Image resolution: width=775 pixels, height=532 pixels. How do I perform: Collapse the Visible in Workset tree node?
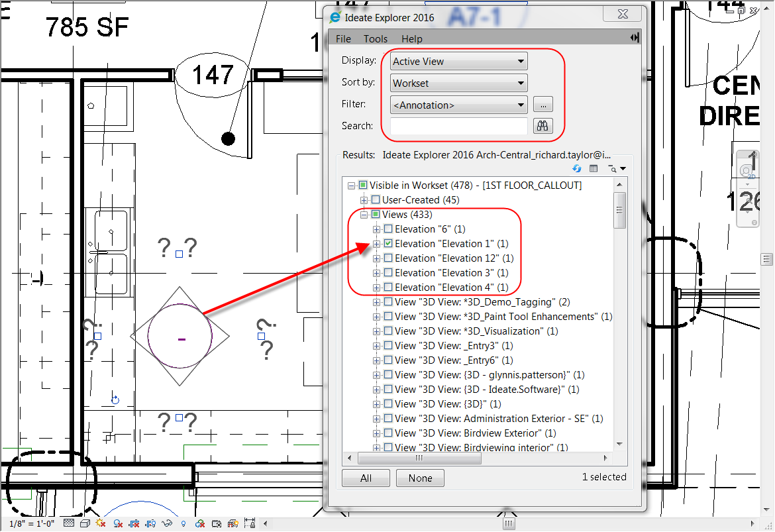(x=351, y=186)
